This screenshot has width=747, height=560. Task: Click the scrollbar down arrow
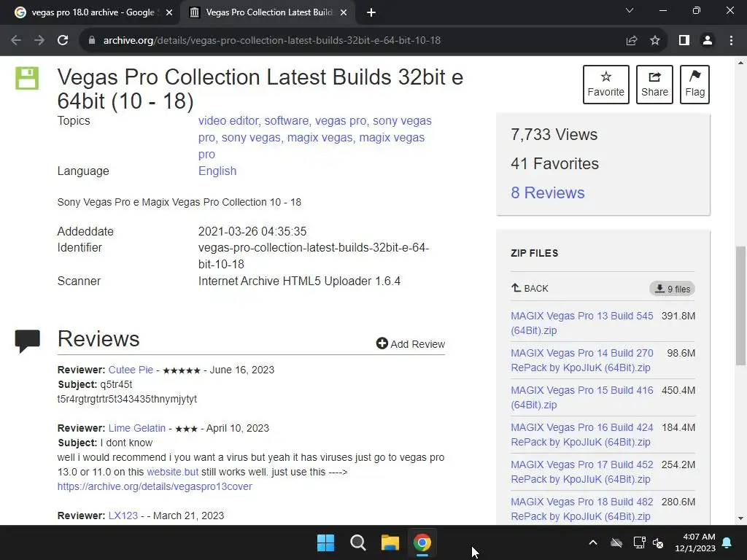click(741, 518)
